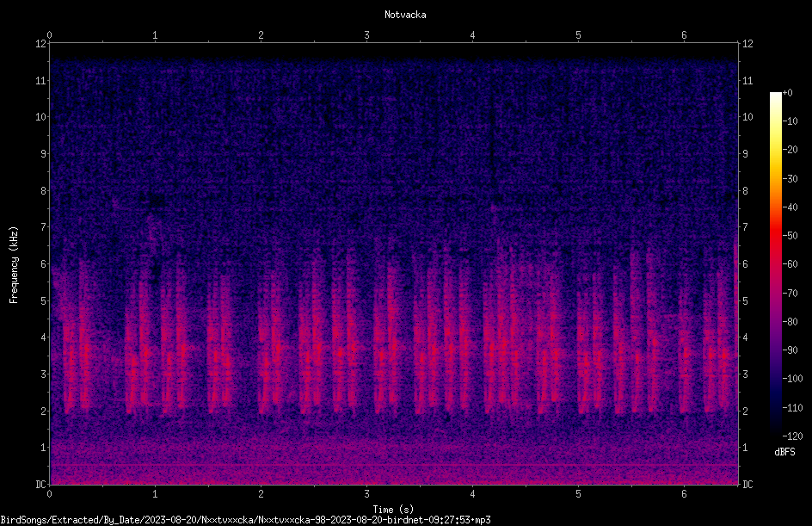
Task: Click the Frequency (kHz) axis label
Action: click(x=14, y=264)
